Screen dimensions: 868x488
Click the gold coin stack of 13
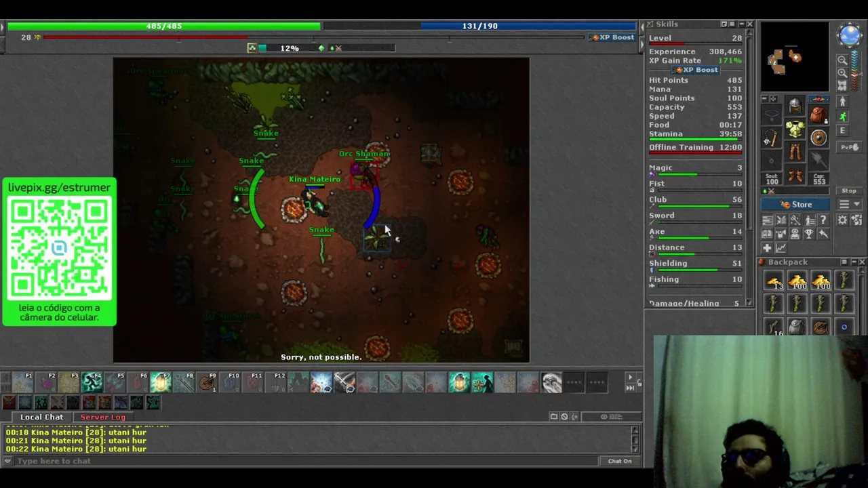click(774, 280)
